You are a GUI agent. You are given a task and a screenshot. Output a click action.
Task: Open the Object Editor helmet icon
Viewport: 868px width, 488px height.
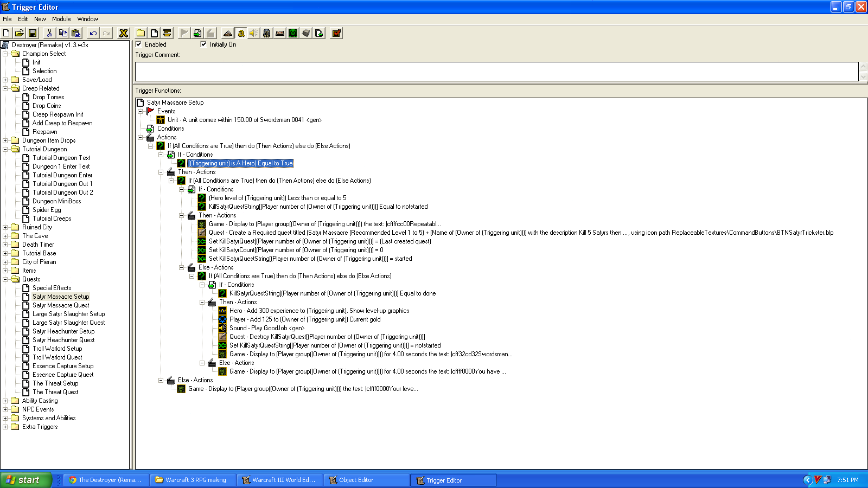[267, 33]
